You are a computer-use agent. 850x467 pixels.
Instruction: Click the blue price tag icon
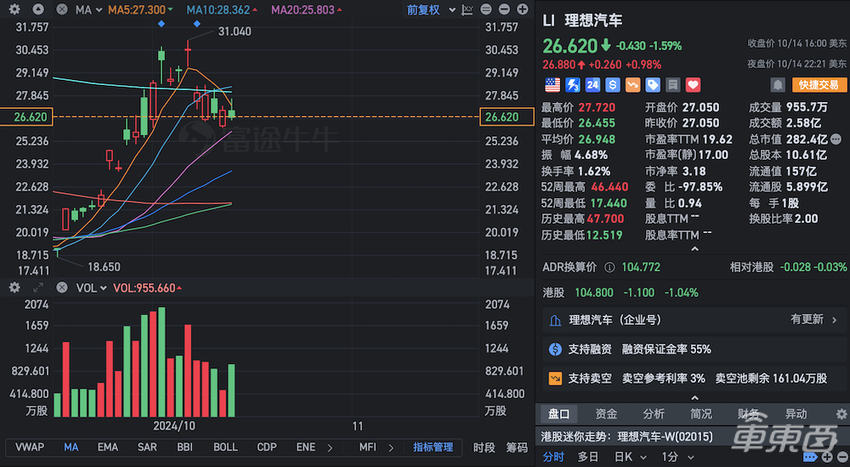pos(651,85)
